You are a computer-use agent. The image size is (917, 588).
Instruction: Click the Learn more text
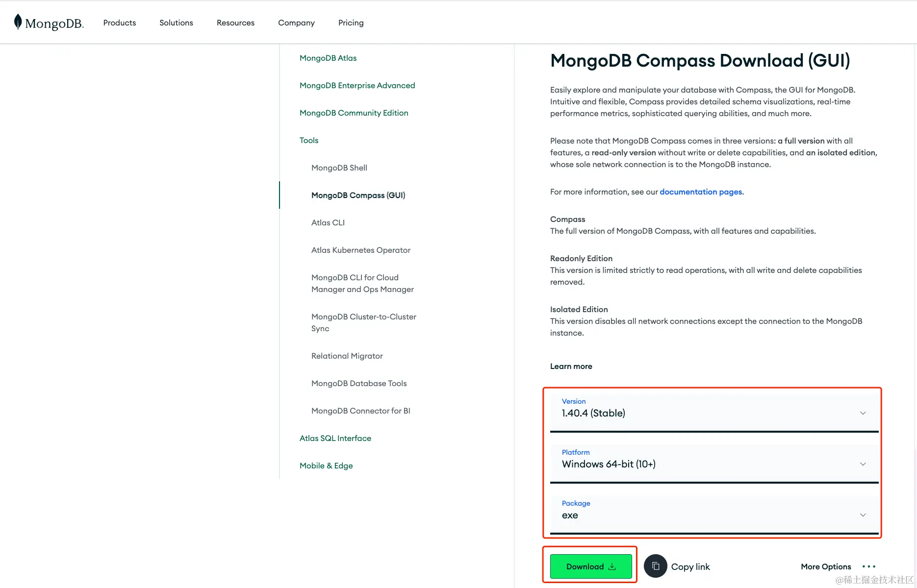tap(571, 366)
